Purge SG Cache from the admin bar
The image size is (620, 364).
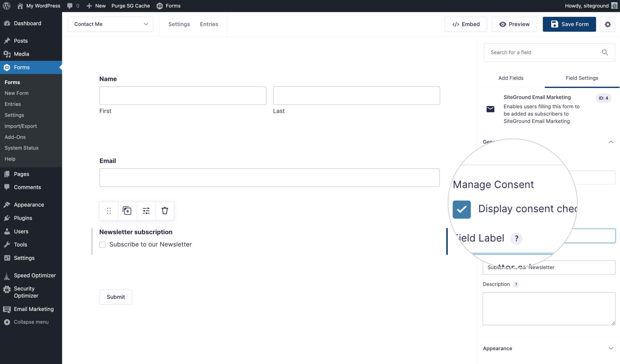131,6
